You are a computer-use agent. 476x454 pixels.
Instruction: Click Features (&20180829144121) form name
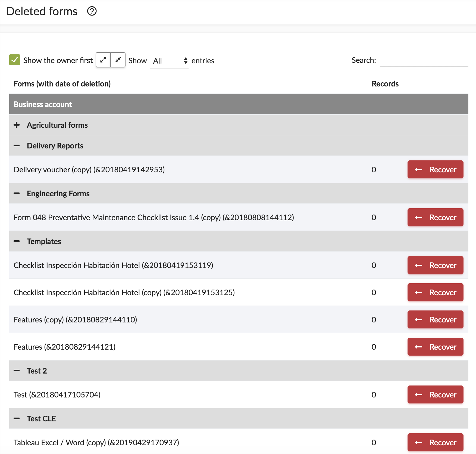coord(65,347)
